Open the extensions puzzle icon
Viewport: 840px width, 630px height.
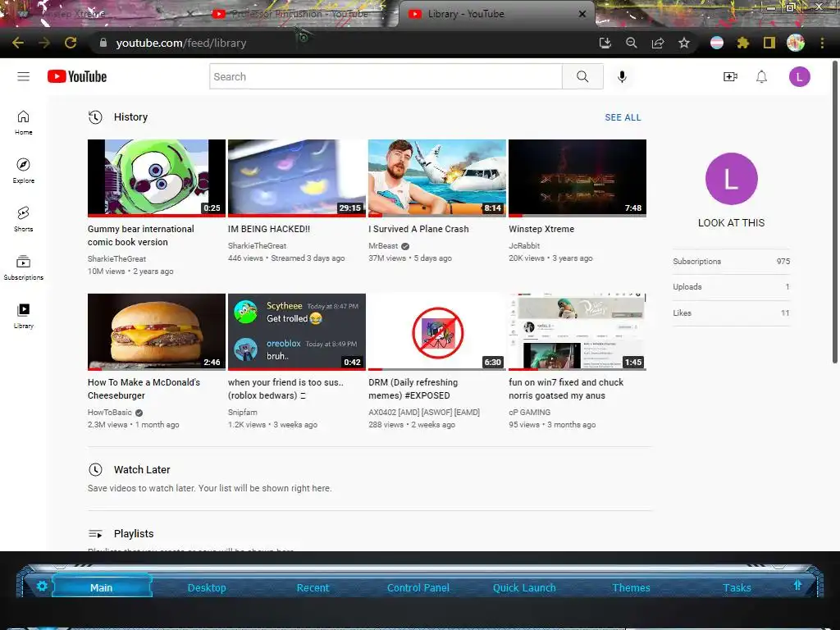click(x=743, y=43)
